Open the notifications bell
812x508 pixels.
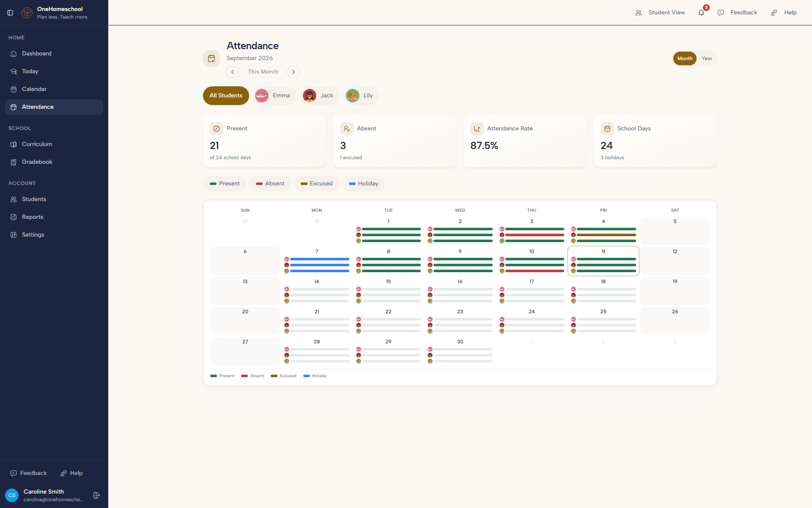701,13
